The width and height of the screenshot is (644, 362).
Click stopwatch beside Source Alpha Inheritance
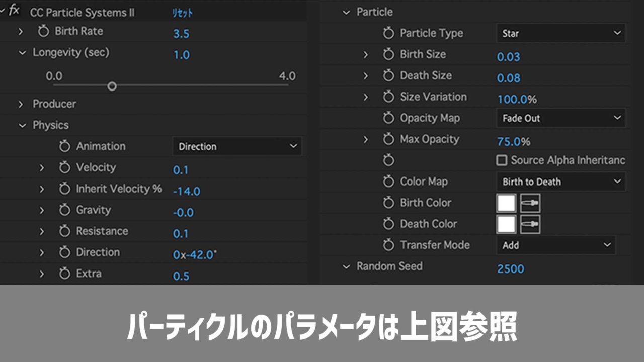click(x=388, y=160)
